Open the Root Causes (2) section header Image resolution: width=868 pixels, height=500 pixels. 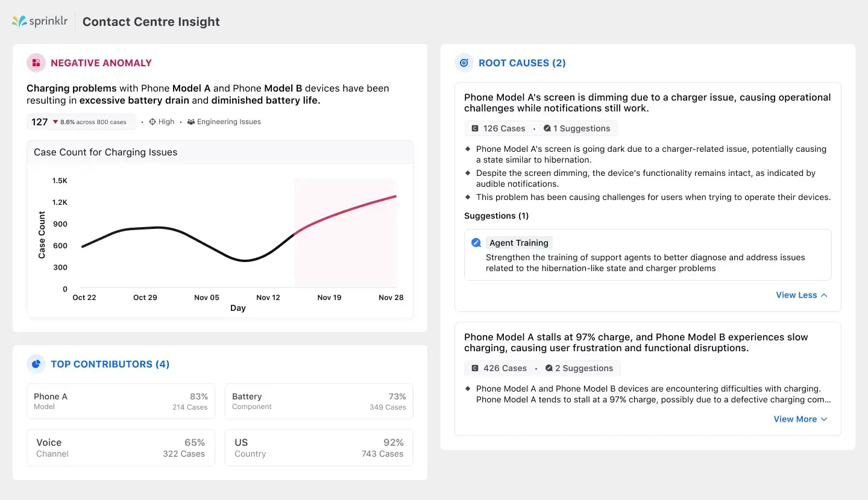tap(522, 63)
